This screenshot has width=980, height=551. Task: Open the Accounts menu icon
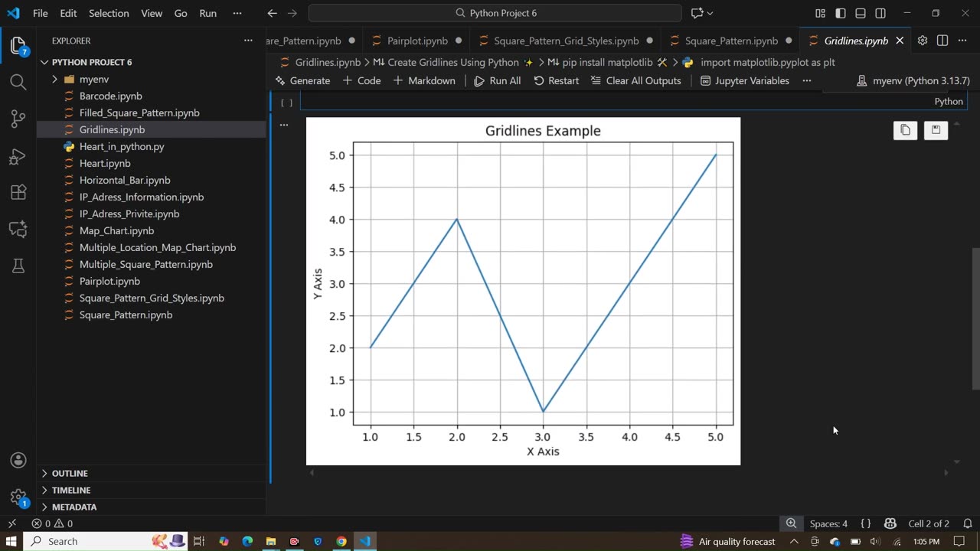tap(18, 461)
